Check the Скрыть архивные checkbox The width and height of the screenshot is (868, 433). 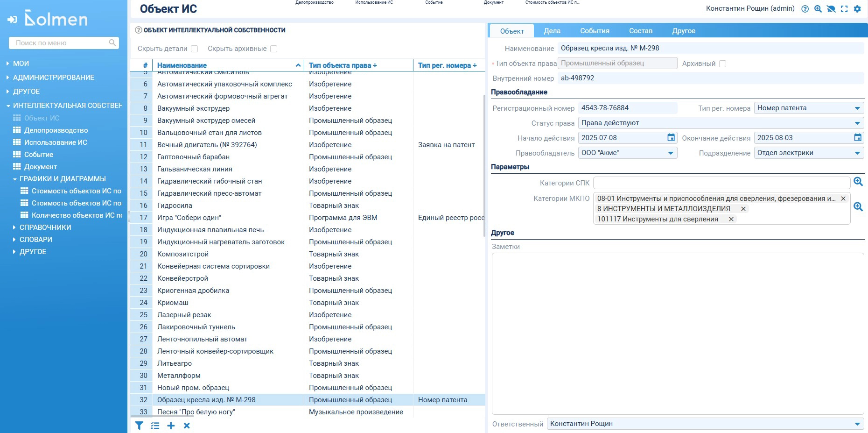(x=274, y=49)
